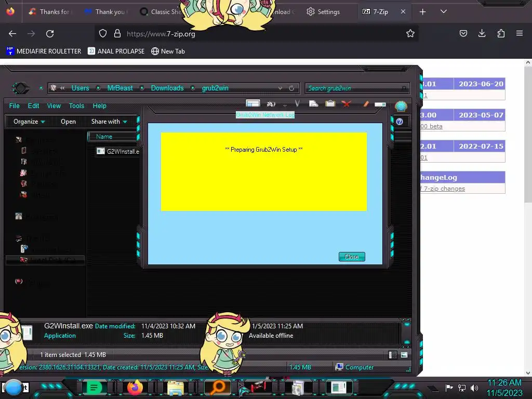Open the File menu in Explorer
532x399 pixels.
(x=14, y=106)
